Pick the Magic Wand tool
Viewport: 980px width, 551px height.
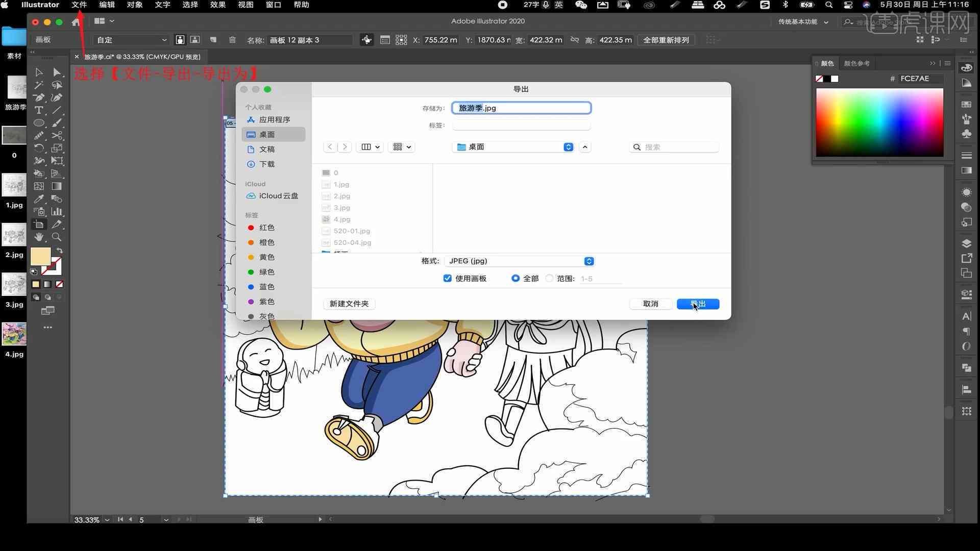[x=39, y=85]
